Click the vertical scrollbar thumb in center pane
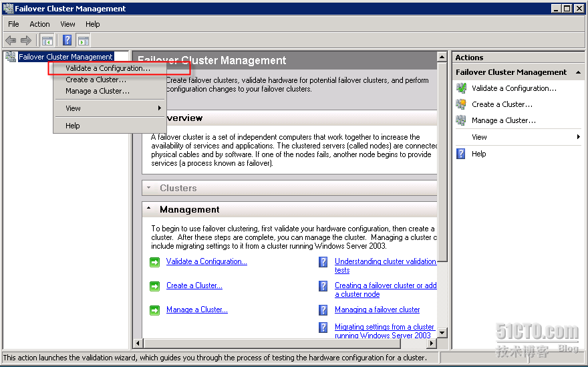 tap(442, 162)
